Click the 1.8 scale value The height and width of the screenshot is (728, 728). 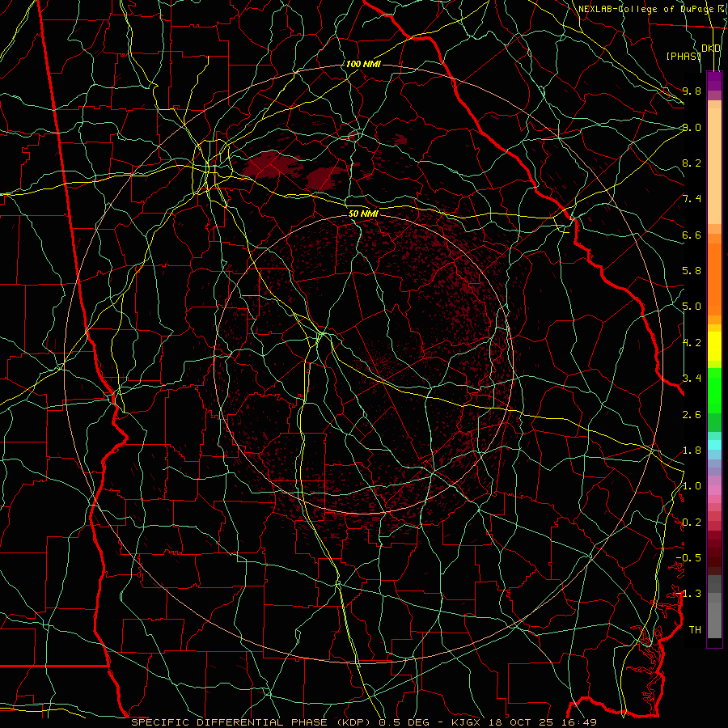[x=692, y=451]
